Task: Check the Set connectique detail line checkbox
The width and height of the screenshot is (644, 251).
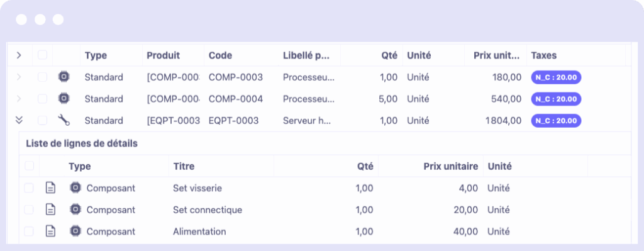Action: [x=29, y=210]
